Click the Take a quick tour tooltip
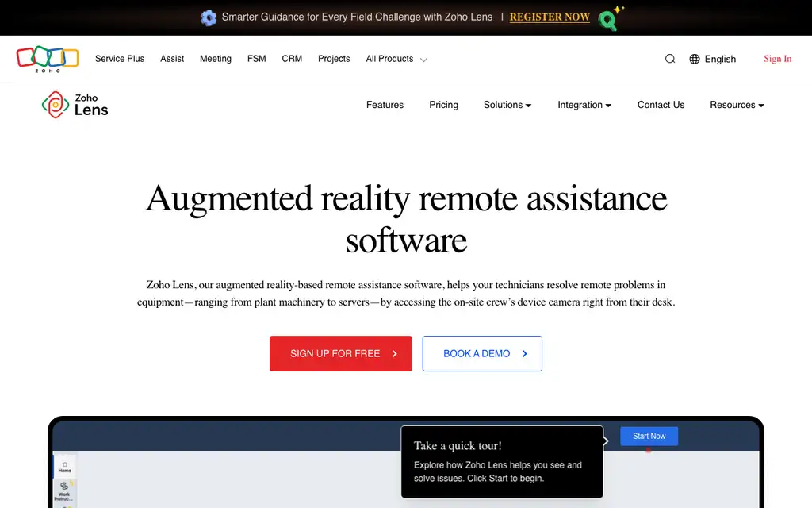This screenshot has width=812, height=508. tap(502, 461)
